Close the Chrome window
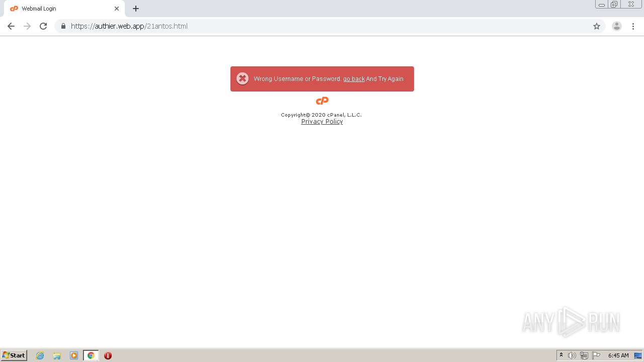 click(x=631, y=5)
